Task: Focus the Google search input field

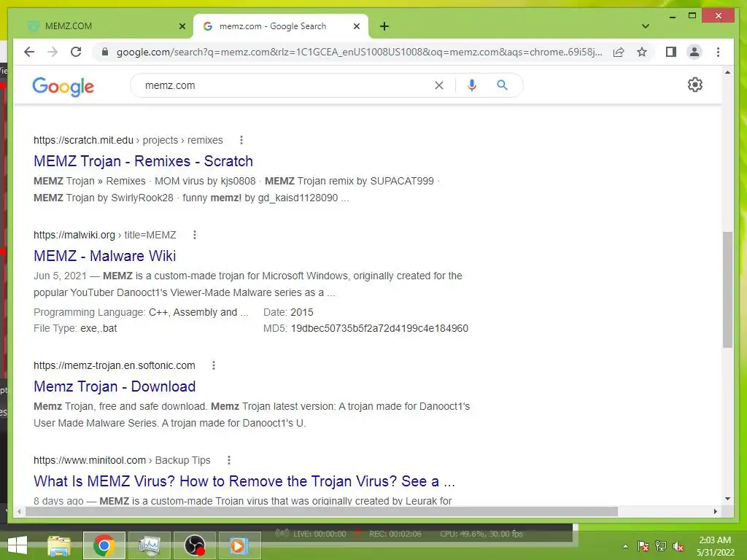Action: pos(286,85)
